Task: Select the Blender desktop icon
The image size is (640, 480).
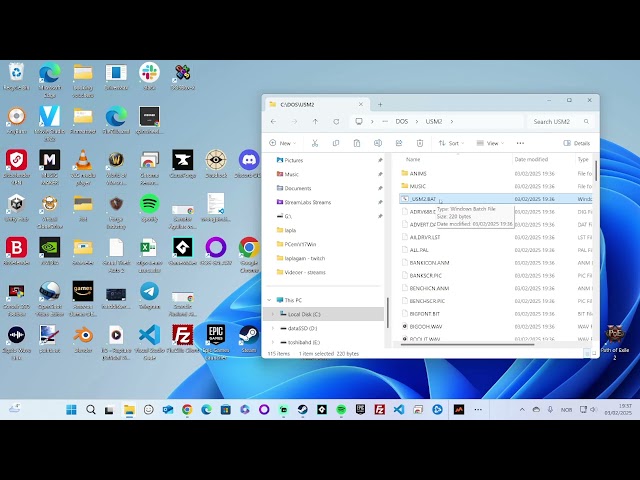Action: pos(83,340)
